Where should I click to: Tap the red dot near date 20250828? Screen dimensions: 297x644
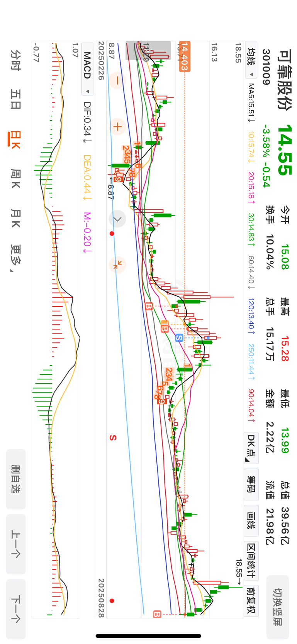[112, 601]
